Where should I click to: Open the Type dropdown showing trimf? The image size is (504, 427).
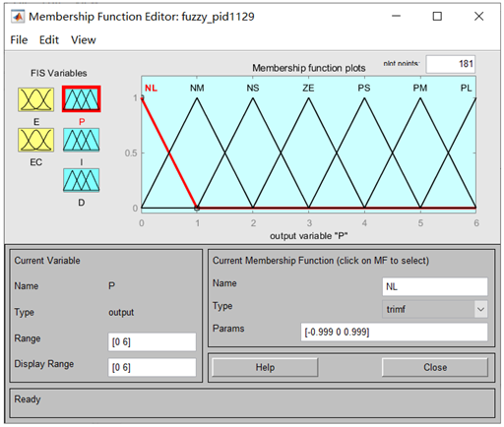click(x=435, y=309)
